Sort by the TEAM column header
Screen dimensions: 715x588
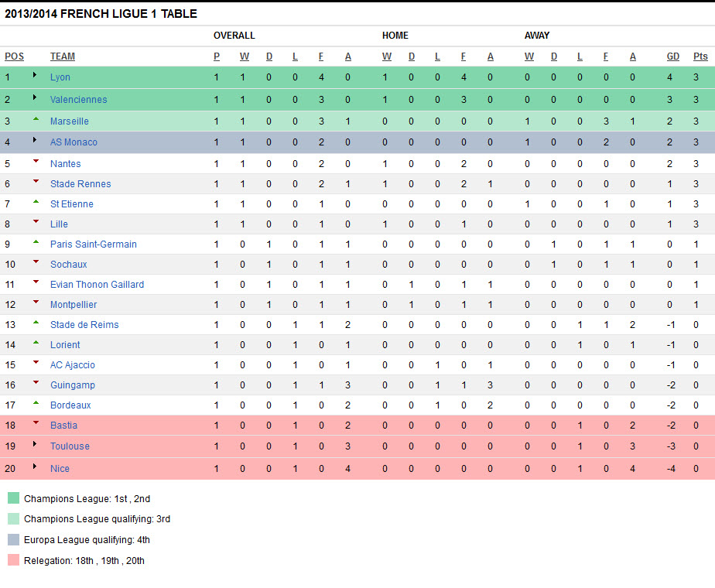tap(63, 56)
